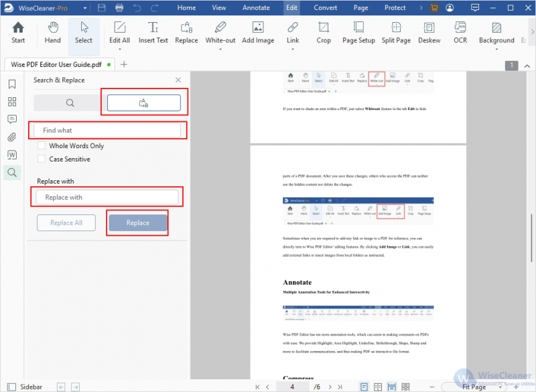Screen dimensions: 536x392
Task: Select the White-out tool
Action: point(220,33)
